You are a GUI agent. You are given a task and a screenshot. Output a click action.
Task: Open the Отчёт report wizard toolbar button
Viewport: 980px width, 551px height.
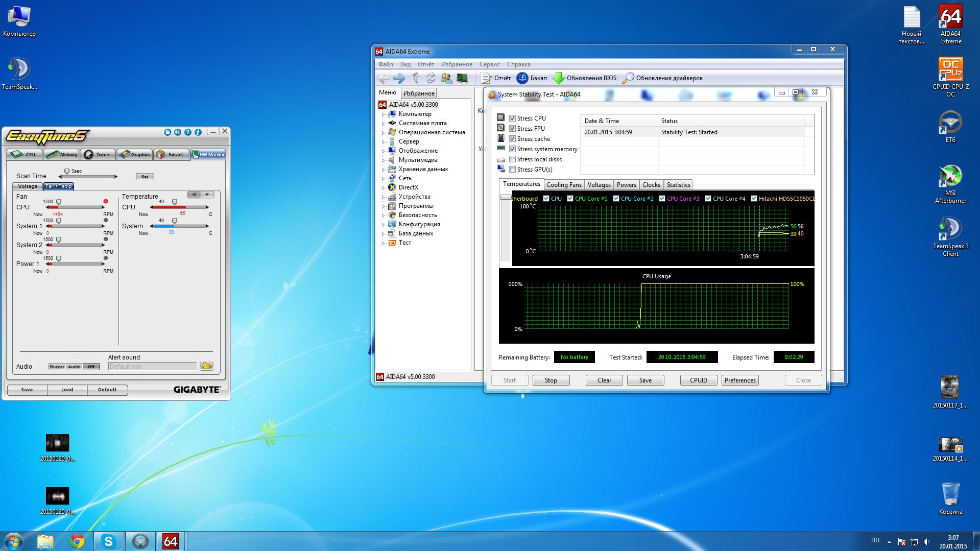click(496, 78)
